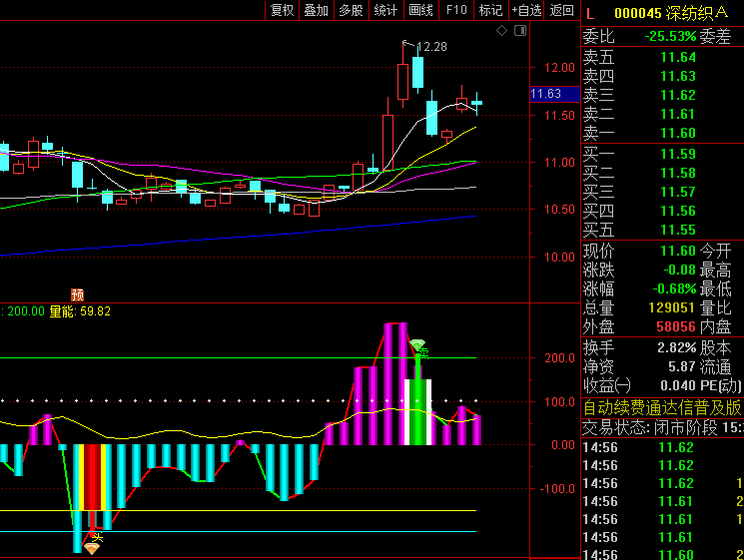Open the 叠加 overlay option
The width and height of the screenshot is (744, 560).
[316, 10]
